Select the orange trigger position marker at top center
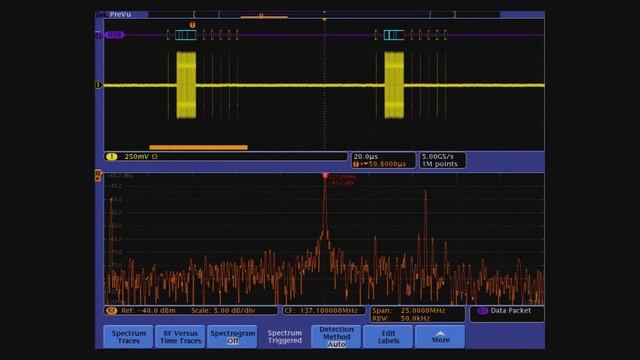The height and width of the screenshot is (360, 640). (324, 19)
